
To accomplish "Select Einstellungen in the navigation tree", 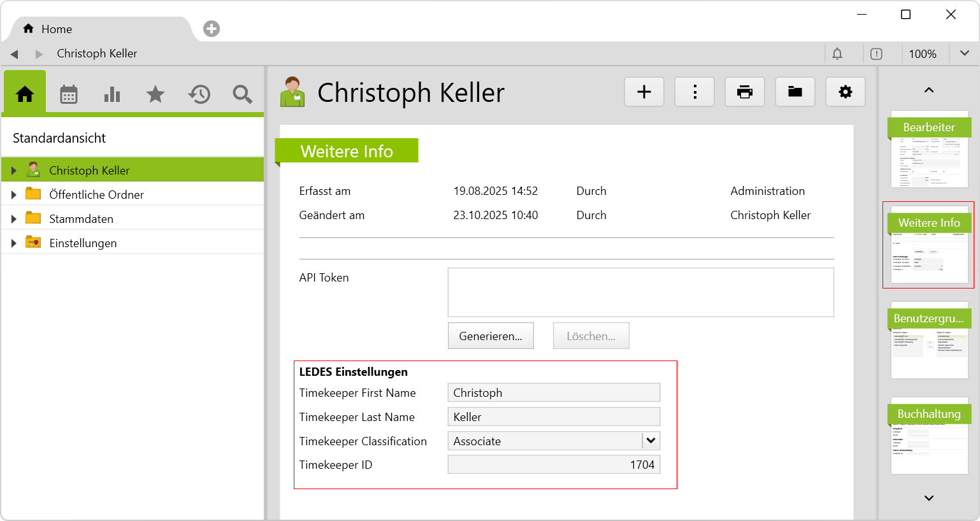I will pyautogui.click(x=83, y=243).
